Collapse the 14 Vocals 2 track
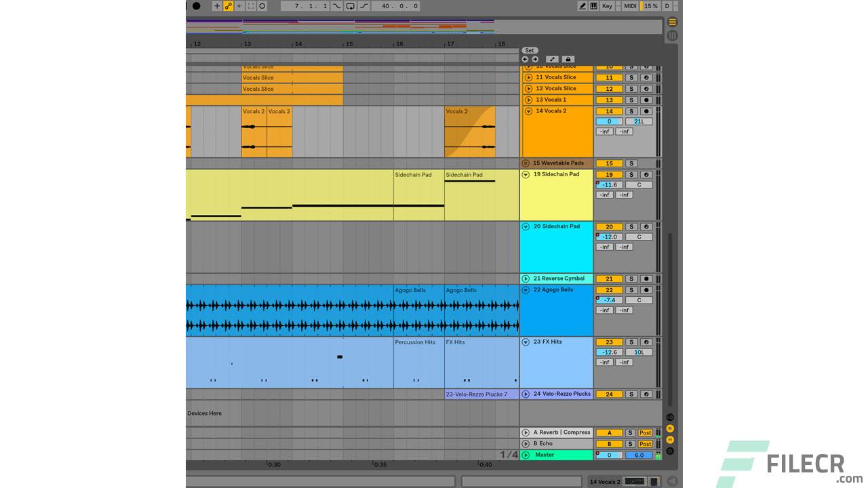The width and height of the screenshot is (868, 488). coord(528,111)
